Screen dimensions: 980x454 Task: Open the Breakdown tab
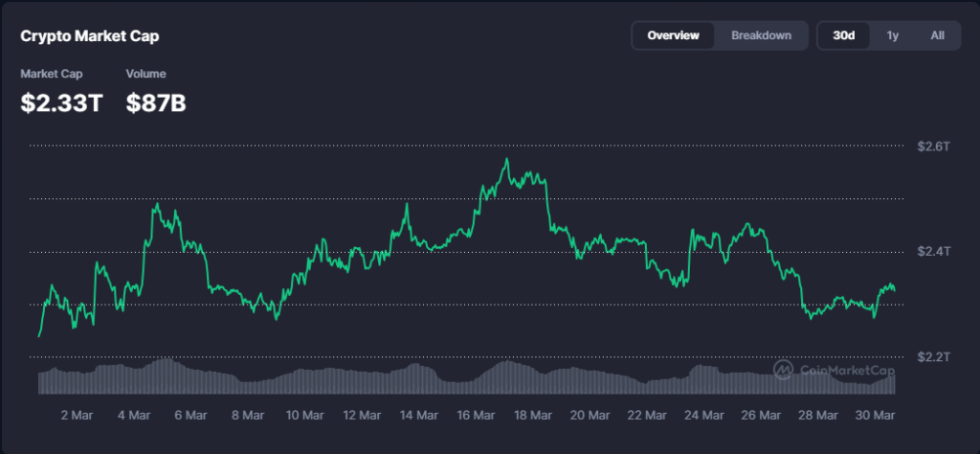pyautogui.click(x=761, y=35)
